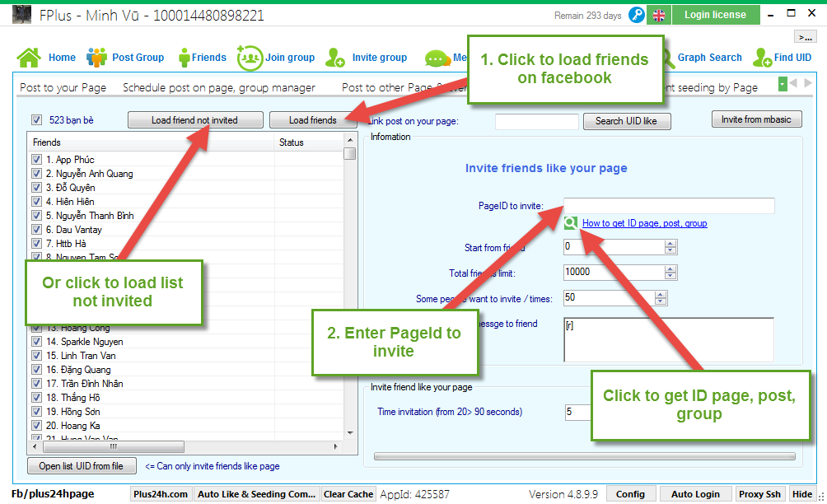Switch language using the UK flag icon

[659, 16]
